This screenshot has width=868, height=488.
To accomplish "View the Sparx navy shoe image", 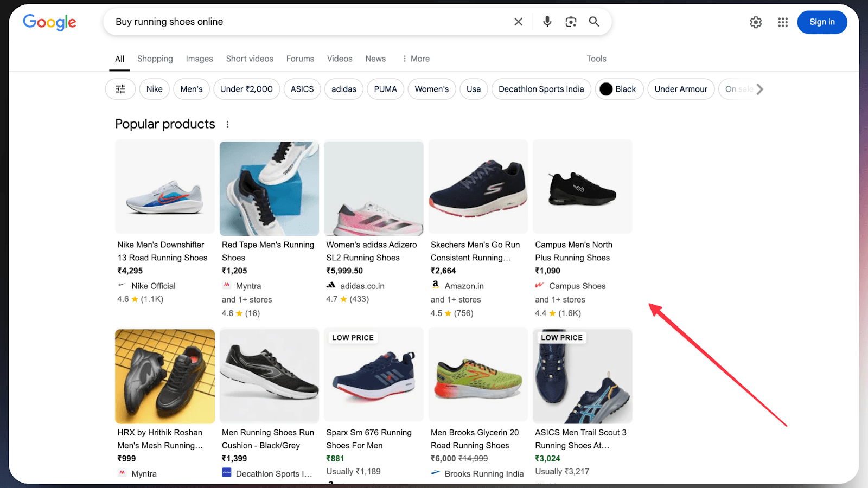I will tap(374, 375).
